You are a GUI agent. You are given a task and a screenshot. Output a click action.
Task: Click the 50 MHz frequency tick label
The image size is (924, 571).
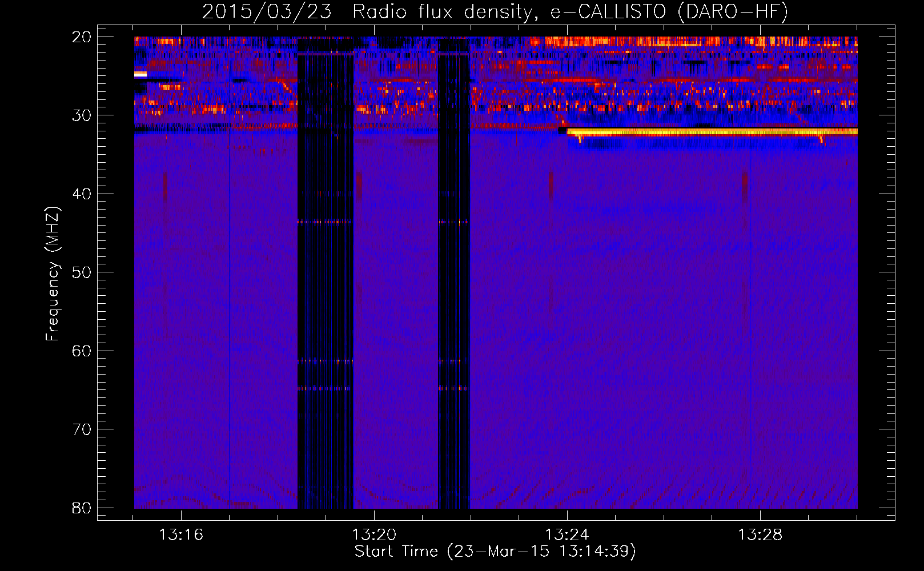click(82, 272)
